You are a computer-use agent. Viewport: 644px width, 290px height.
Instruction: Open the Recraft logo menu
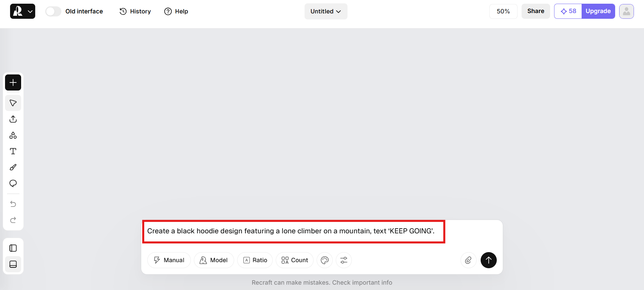(x=22, y=11)
